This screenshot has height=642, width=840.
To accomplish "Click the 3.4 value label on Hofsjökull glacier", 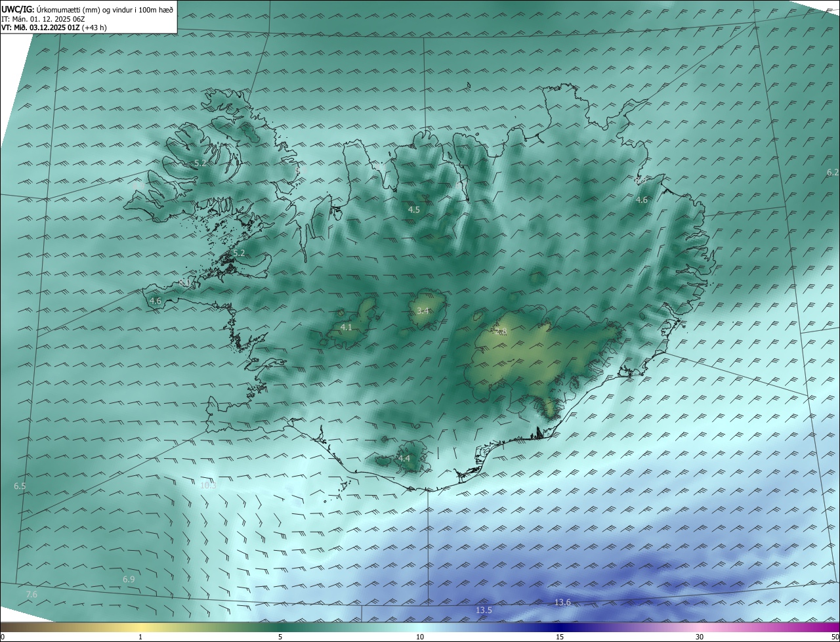I will [423, 311].
